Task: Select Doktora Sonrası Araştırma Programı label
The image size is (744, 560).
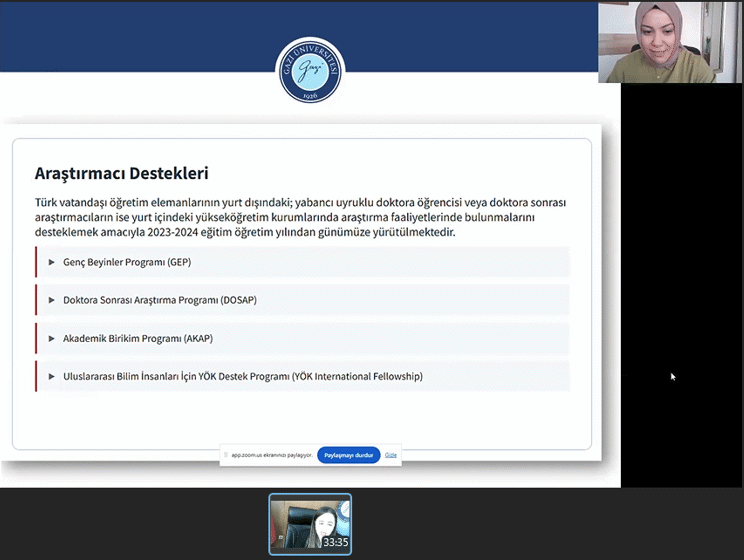Action: pos(160,300)
